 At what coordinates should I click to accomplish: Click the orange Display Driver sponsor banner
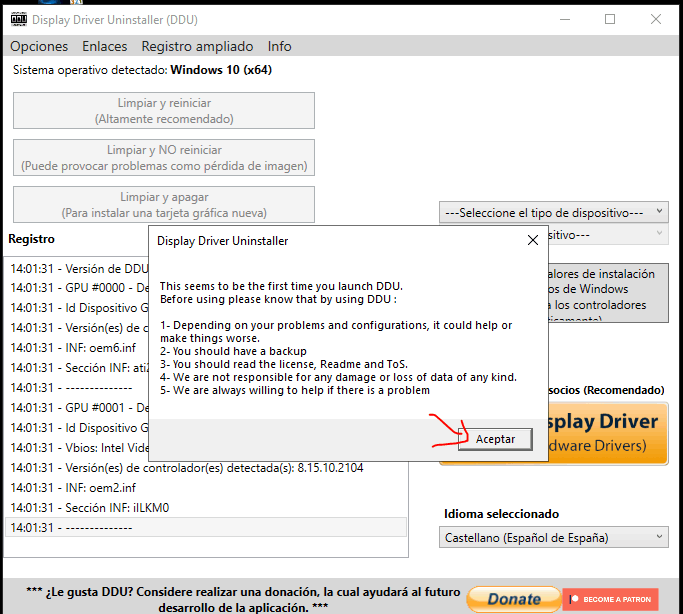pos(608,433)
